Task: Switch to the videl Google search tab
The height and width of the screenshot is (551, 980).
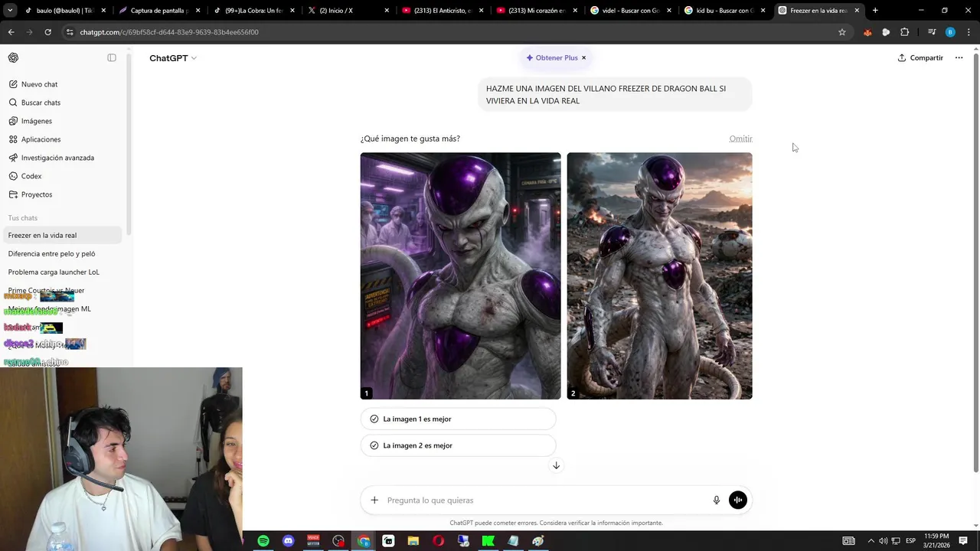Action: pos(632,11)
